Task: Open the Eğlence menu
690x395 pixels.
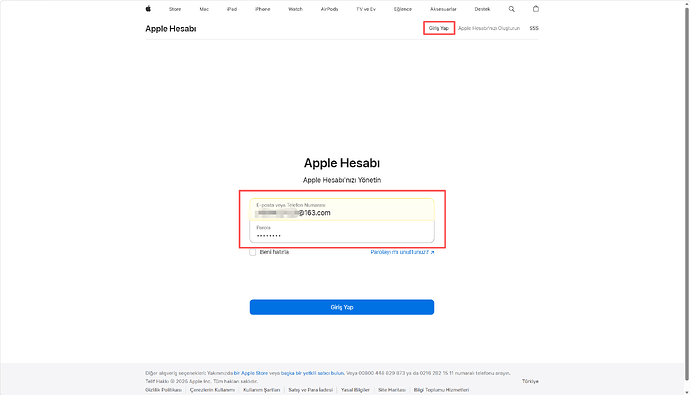Action: (x=403, y=9)
